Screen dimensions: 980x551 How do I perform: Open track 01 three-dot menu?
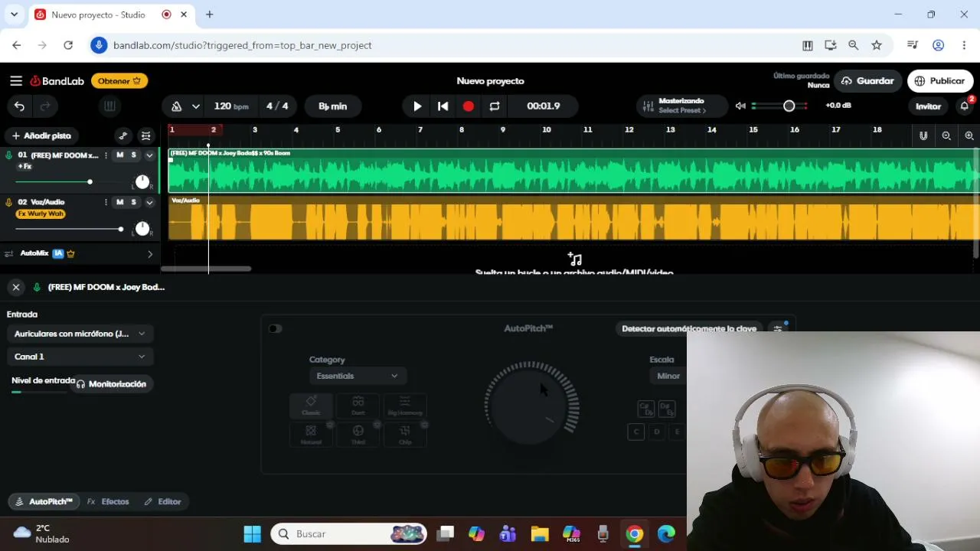coord(106,155)
